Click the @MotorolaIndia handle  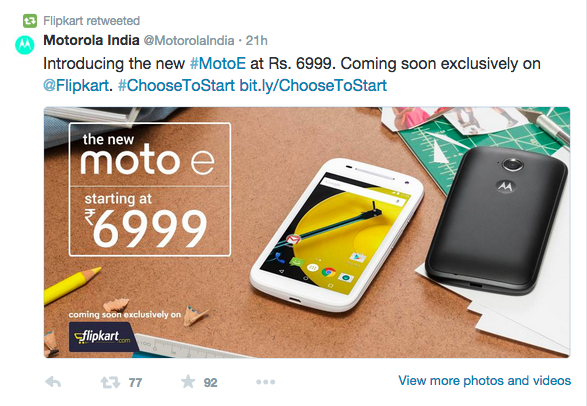point(189,40)
